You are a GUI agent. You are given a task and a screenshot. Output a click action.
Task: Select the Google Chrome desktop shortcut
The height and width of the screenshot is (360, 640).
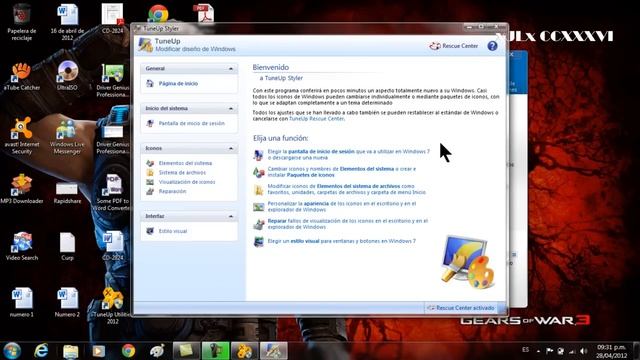click(158, 14)
